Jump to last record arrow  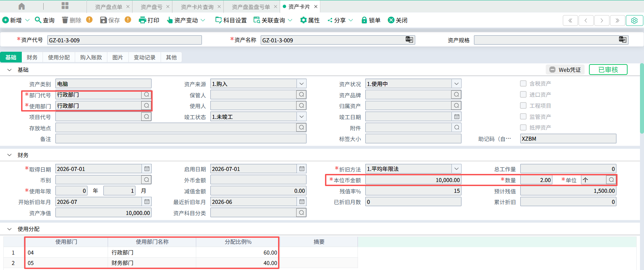(618, 20)
